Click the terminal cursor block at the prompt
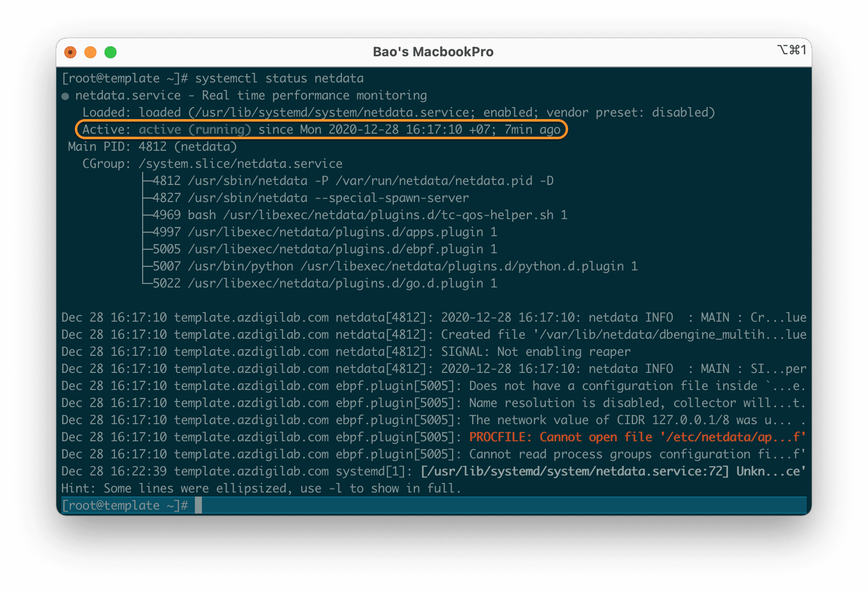The image size is (868, 590). 198,505
